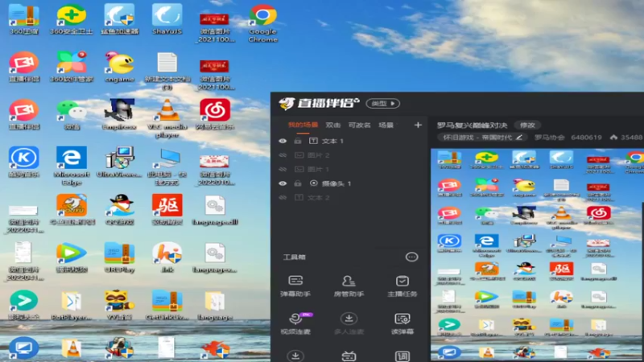Select the red 网易云音乐 desktop icon

[215, 114]
